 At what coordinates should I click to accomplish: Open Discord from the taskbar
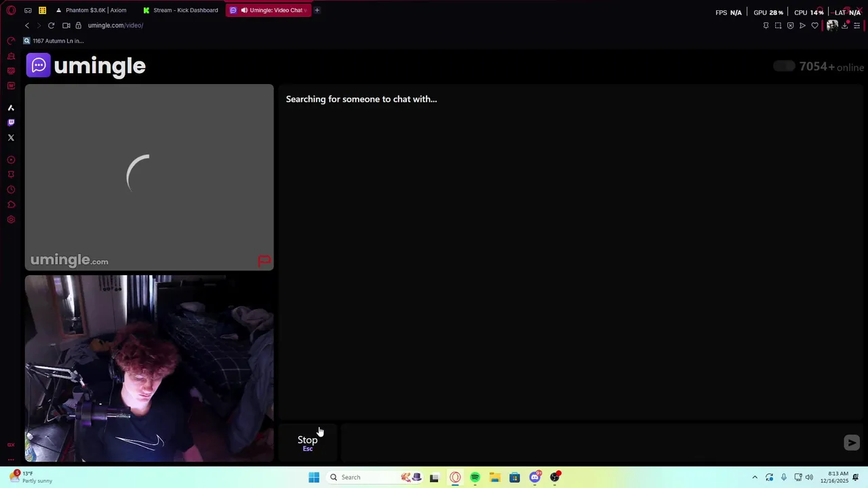(x=535, y=477)
